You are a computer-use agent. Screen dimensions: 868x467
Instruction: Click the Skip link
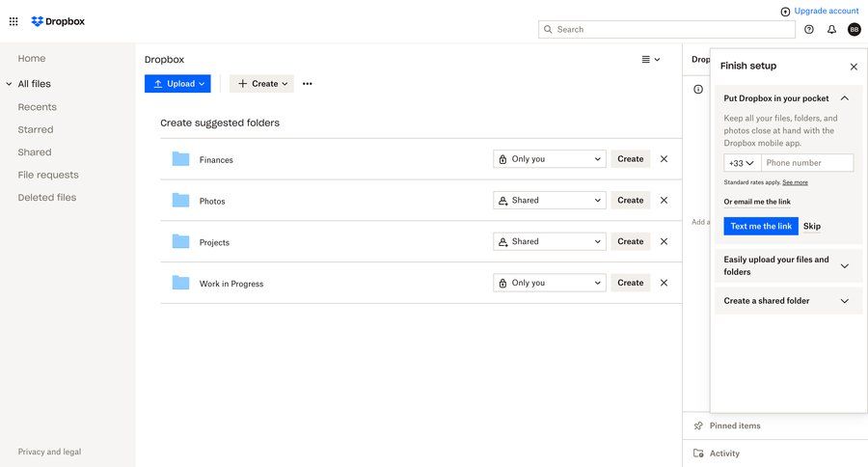[x=812, y=226]
